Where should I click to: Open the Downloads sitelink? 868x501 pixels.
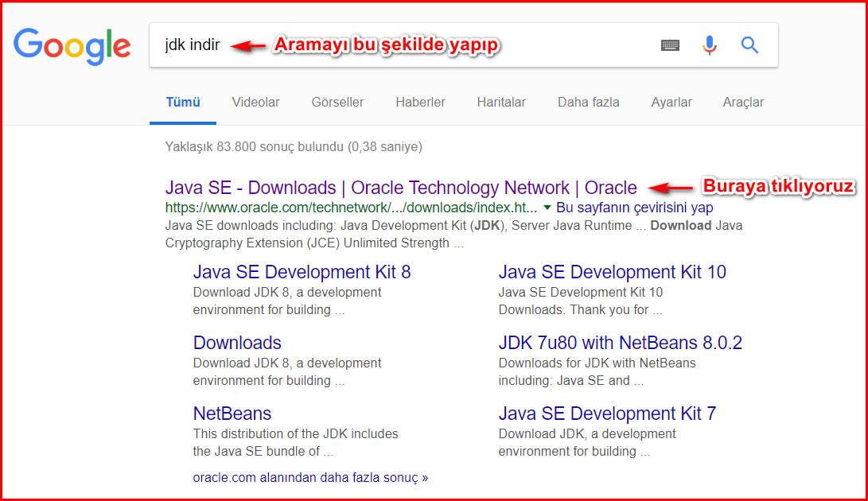(237, 343)
